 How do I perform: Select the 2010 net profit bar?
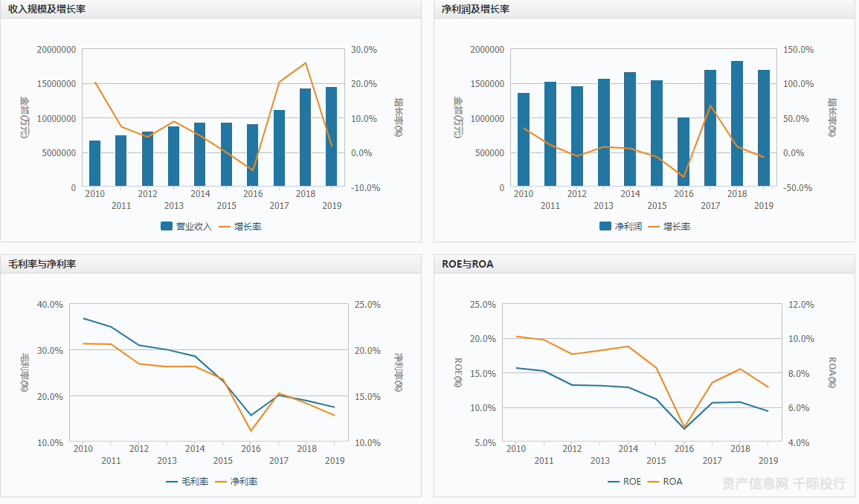coord(524,140)
